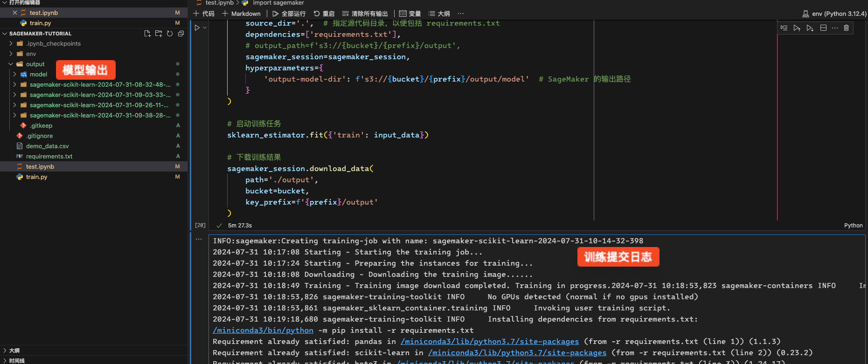Image resolution: width=868 pixels, height=364 pixels.
Task: Open the 变量 variables view
Action: [410, 14]
